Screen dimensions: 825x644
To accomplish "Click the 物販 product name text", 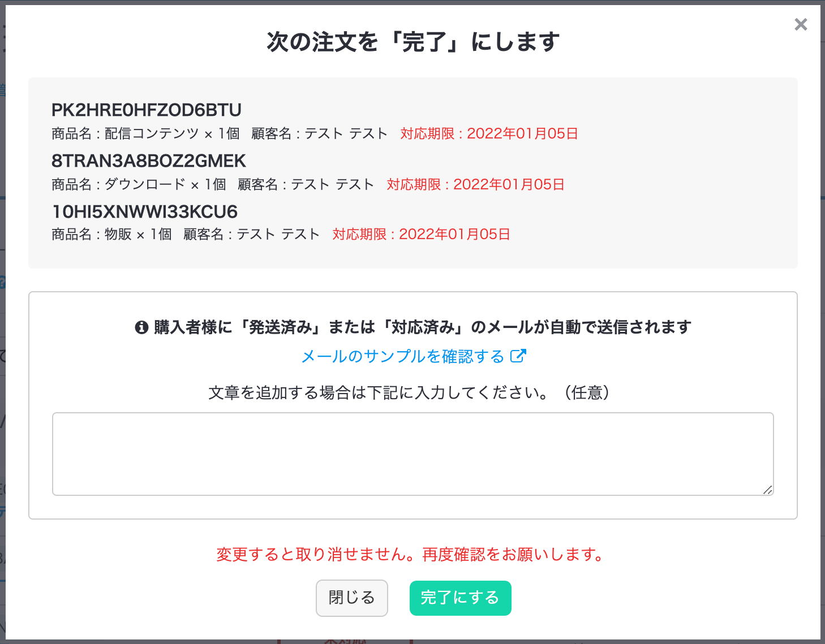I will pyautogui.click(x=118, y=234).
